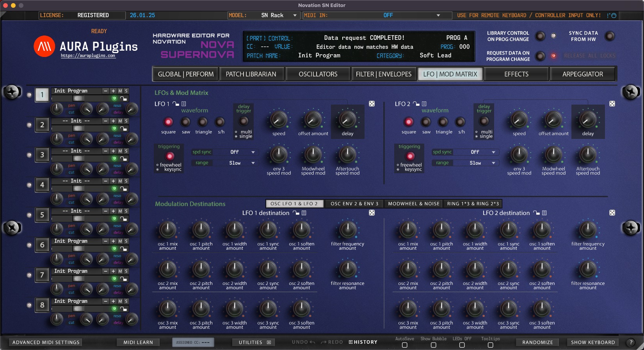Tick the Tooltips checkbox
644x350 pixels.
tap(490, 345)
